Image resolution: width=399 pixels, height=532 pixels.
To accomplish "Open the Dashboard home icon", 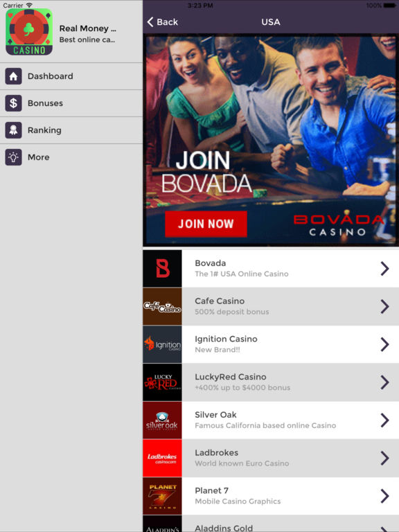I will click(x=14, y=76).
